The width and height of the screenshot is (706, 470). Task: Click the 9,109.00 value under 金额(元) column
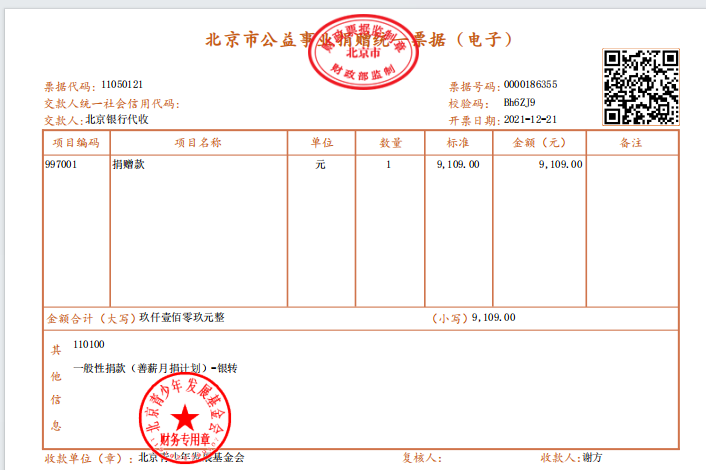click(560, 163)
